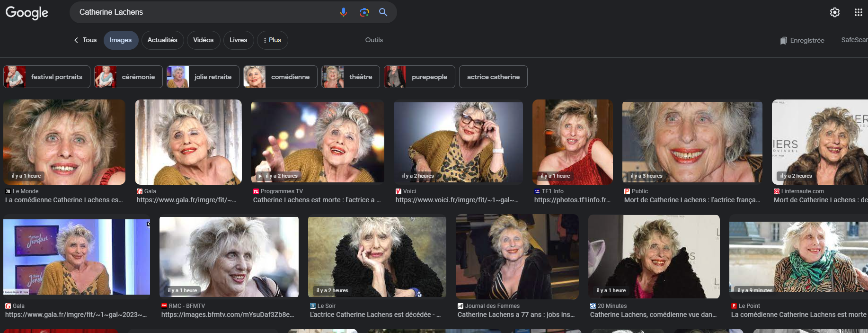Open the Programmes TV video thumbnail

[x=318, y=141]
